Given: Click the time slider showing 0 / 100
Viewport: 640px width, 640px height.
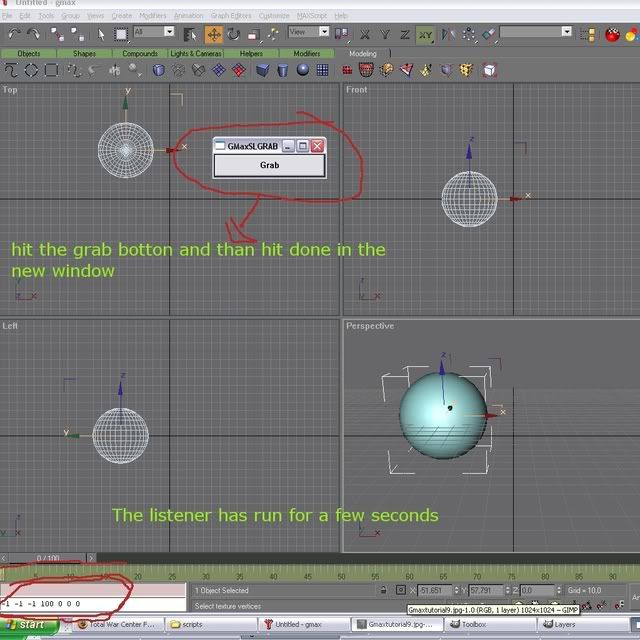Looking at the screenshot, I should [x=48, y=558].
